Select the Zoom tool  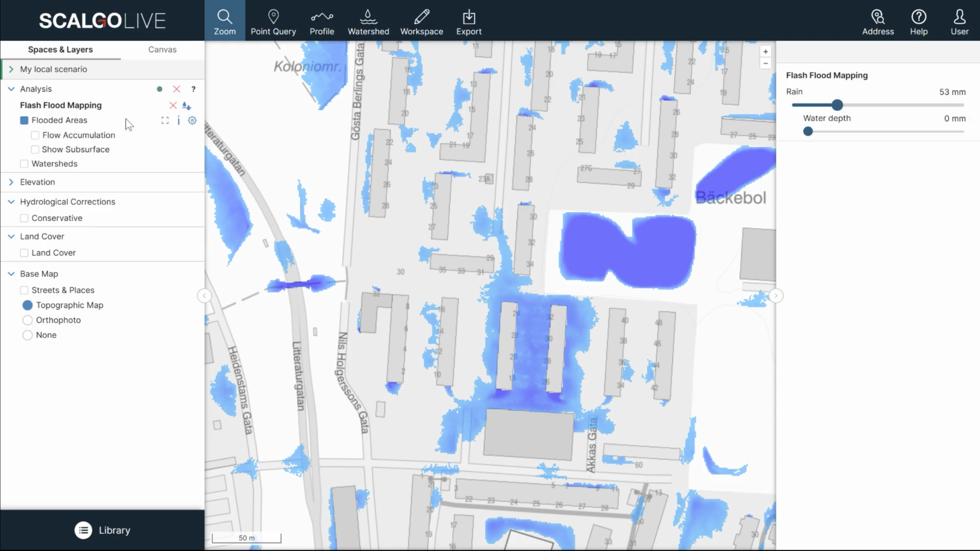coord(225,20)
